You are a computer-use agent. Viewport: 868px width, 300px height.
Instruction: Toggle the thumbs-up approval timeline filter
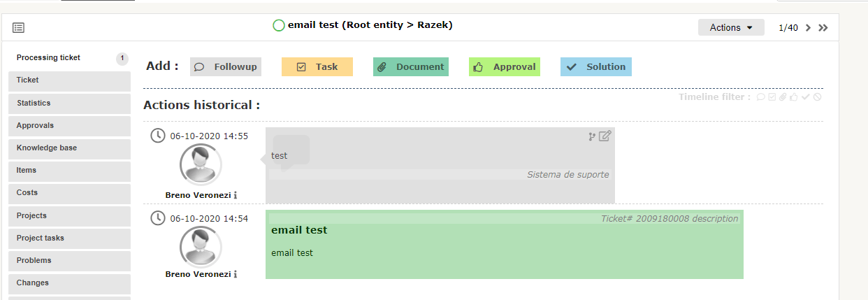[x=794, y=97]
